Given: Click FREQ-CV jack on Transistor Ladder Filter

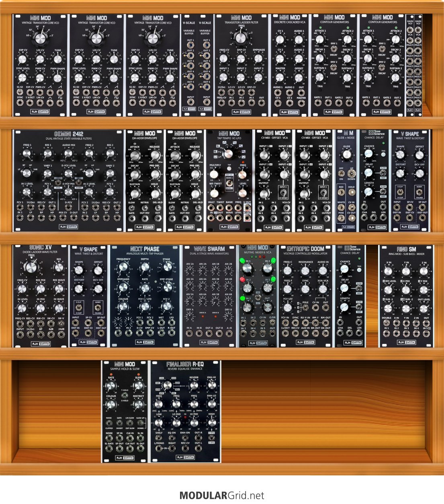Looking at the screenshot, I should pyautogui.click(x=221, y=103).
